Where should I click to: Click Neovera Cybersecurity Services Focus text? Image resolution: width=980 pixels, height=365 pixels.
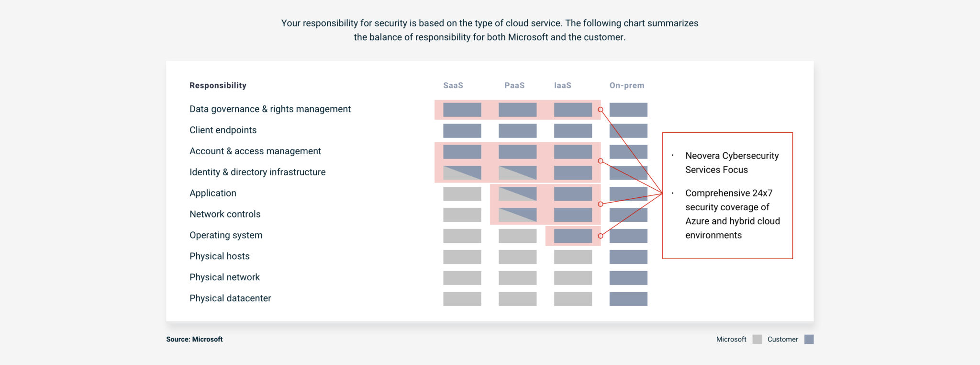click(x=732, y=162)
